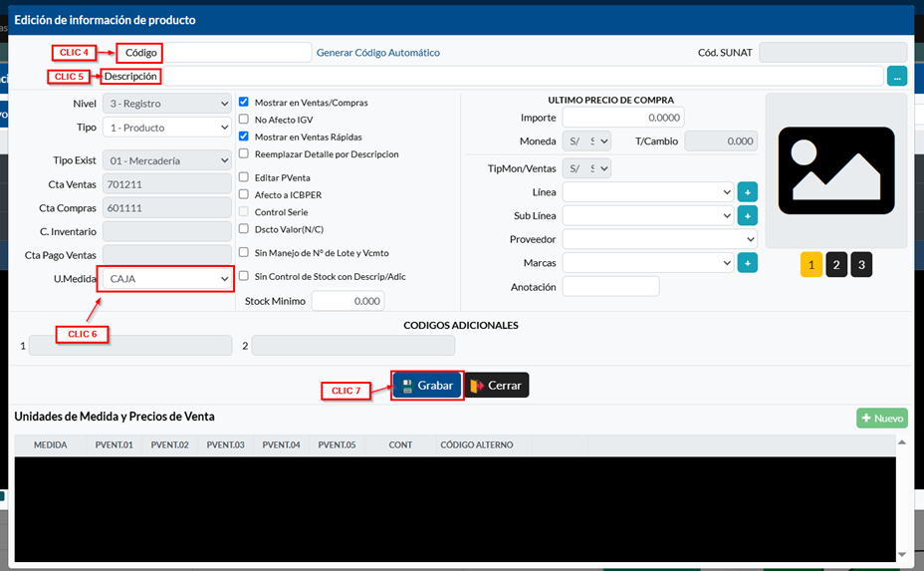
Task: Click the plus button next to Marcas
Action: point(748,263)
